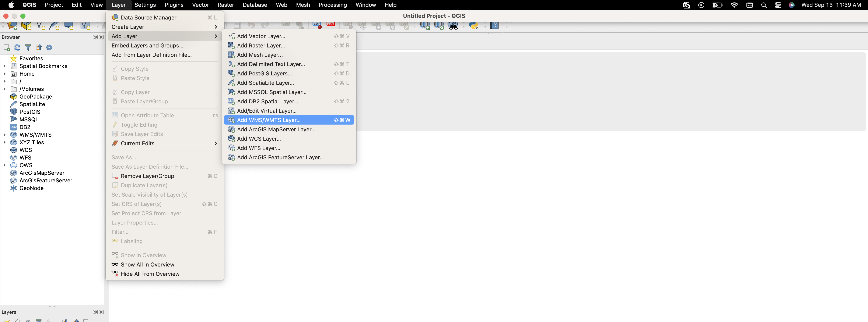The height and width of the screenshot is (322, 868).
Task: Open the Help toolbar question-mark icon
Action: 494,25
